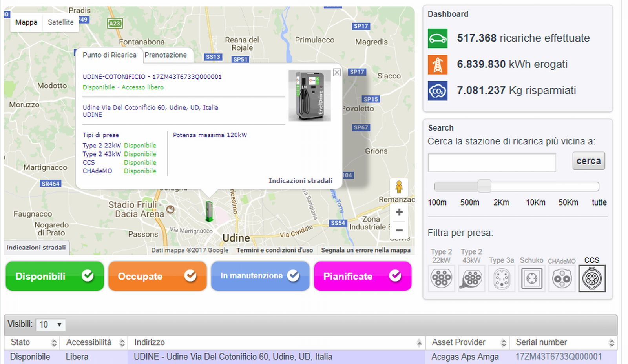The width and height of the screenshot is (628, 364).
Task: Select the Type 3a socket filter icon
Action: pos(502,278)
